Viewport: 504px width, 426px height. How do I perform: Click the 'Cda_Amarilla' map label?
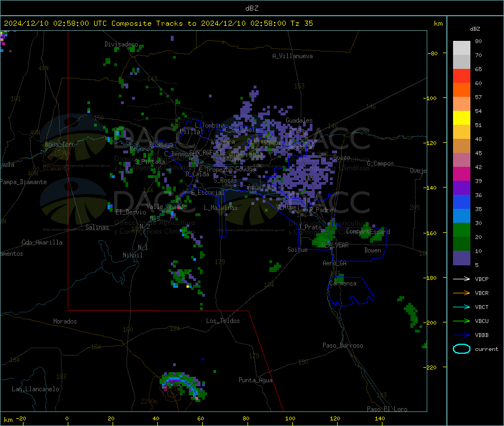(x=42, y=242)
